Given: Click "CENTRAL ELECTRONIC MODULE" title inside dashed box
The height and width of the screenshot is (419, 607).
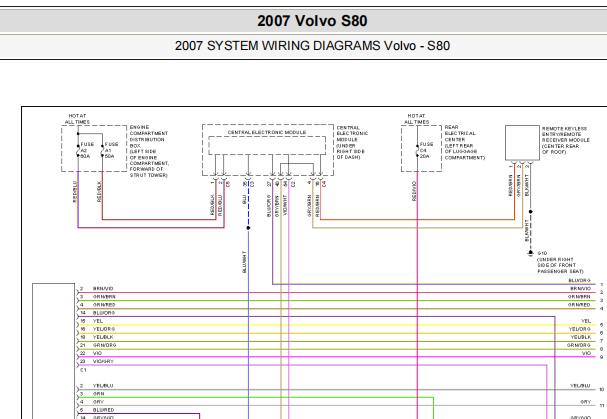Looking at the screenshot, I should tap(267, 132).
